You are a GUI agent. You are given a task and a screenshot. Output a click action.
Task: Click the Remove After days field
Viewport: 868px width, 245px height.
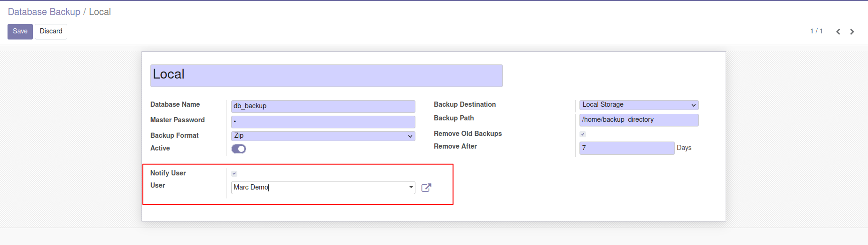click(x=626, y=148)
